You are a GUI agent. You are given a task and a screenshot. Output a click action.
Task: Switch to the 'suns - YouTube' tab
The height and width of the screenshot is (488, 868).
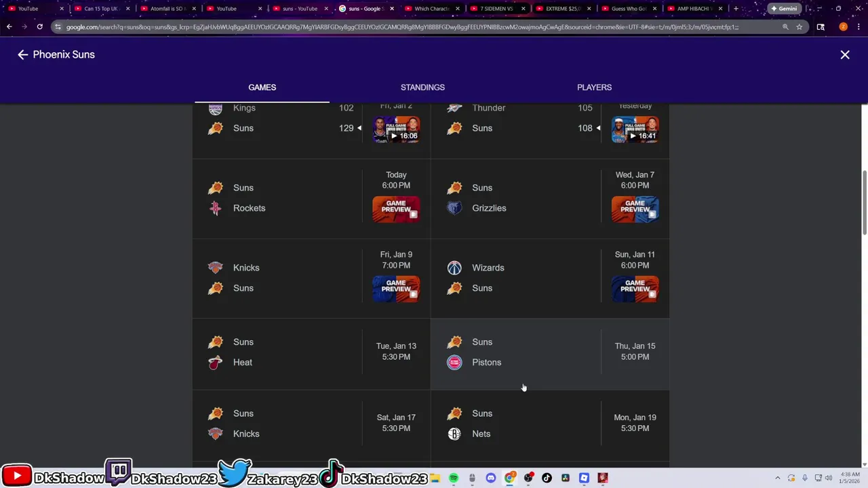point(299,9)
